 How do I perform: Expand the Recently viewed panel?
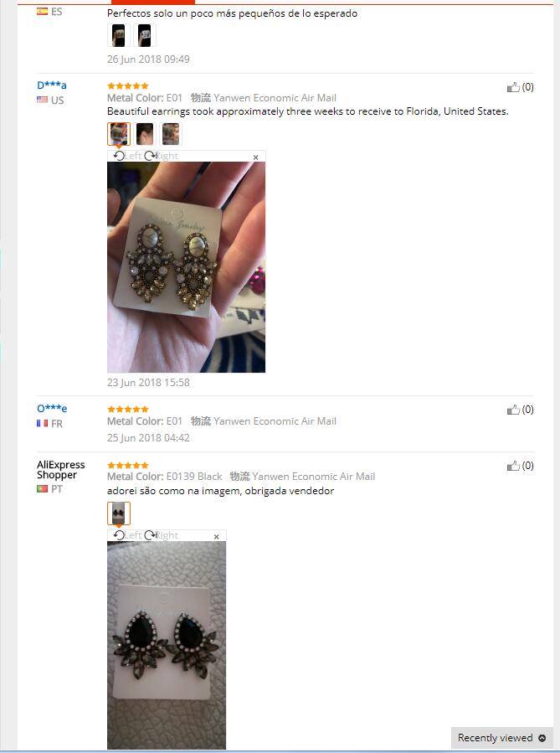(x=501, y=738)
